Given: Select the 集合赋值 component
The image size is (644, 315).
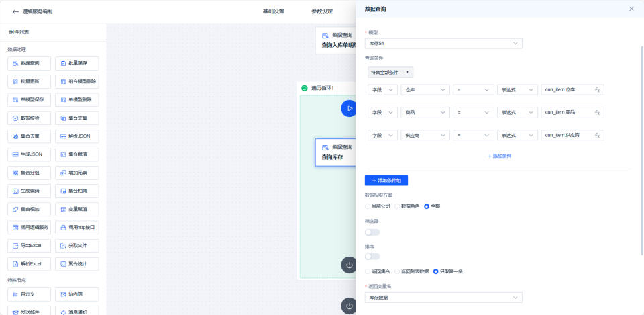Looking at the screenshot, I should coord(76,154).
